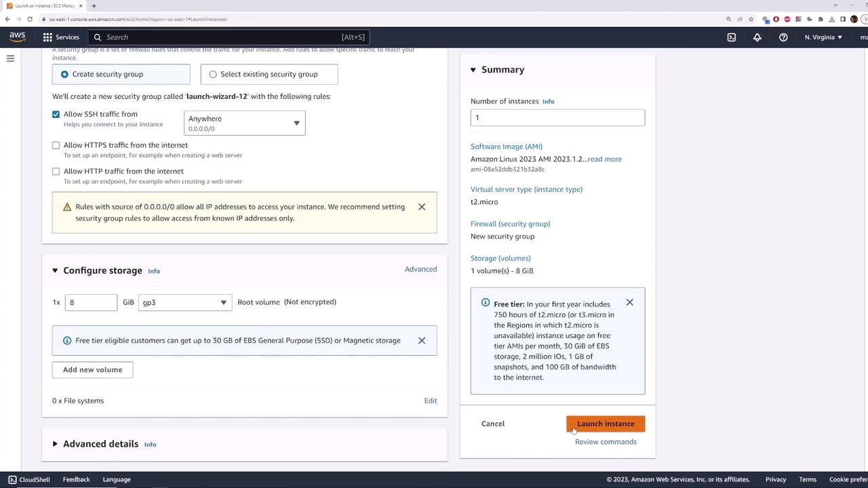Bookmark this page with the star icon
Image resolution: width=868 pixels, height=488 pixels.
pyautogui.click(x=751, y=19)
